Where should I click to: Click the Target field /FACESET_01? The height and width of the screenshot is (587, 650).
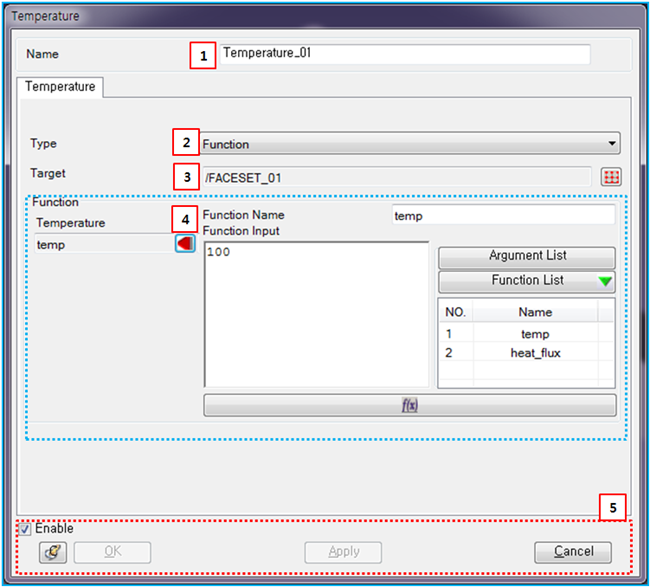[x=397, y=177]
